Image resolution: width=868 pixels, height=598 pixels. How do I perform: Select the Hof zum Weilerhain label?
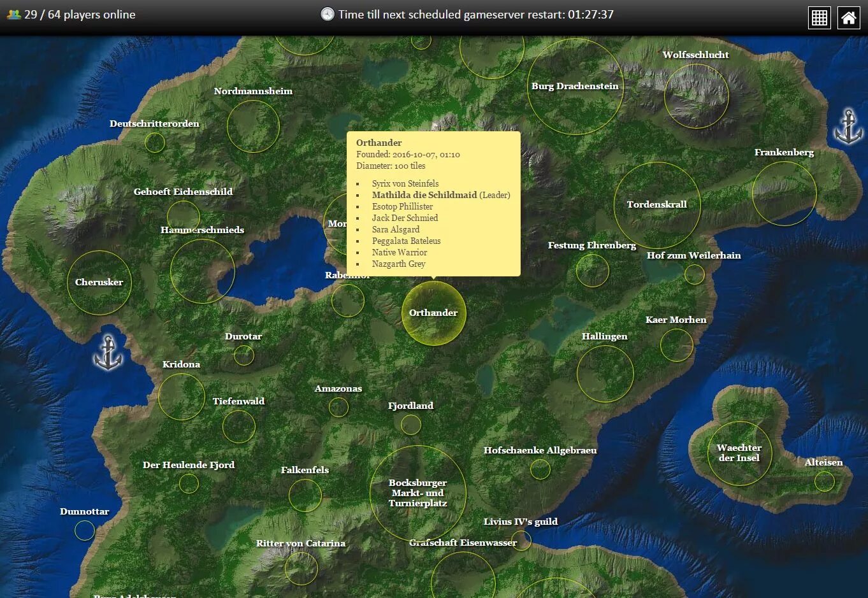pyautogui.click(x=694, y=255)
